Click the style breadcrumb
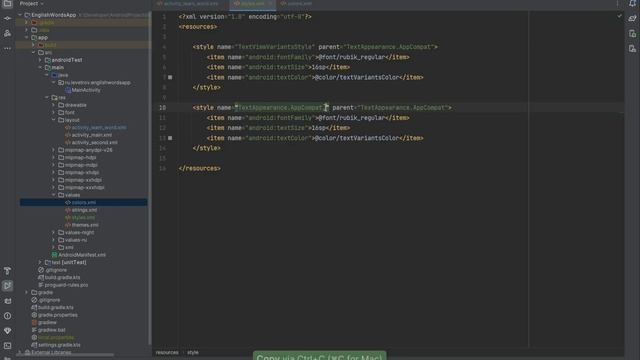 tap(193, 352)
